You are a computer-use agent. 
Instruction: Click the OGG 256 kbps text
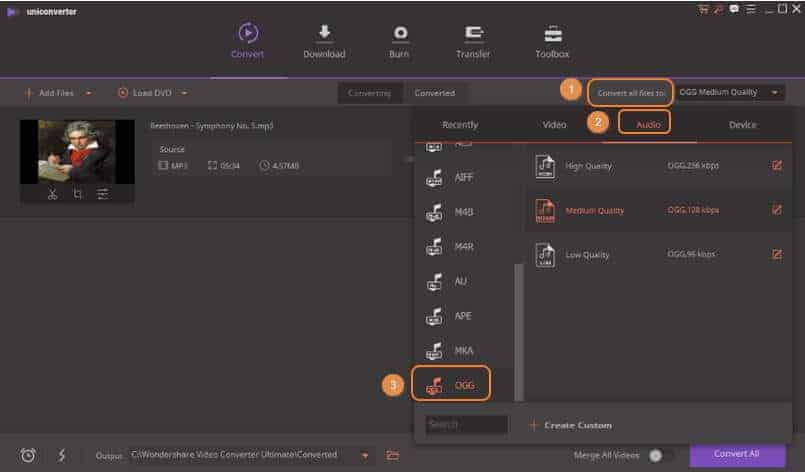click(693, 165)
